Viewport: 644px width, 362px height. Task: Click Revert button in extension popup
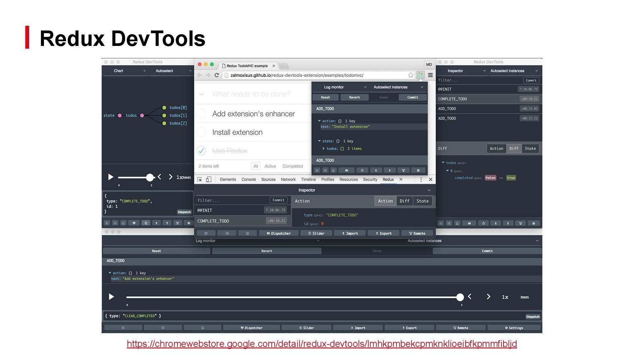(354, 97)
